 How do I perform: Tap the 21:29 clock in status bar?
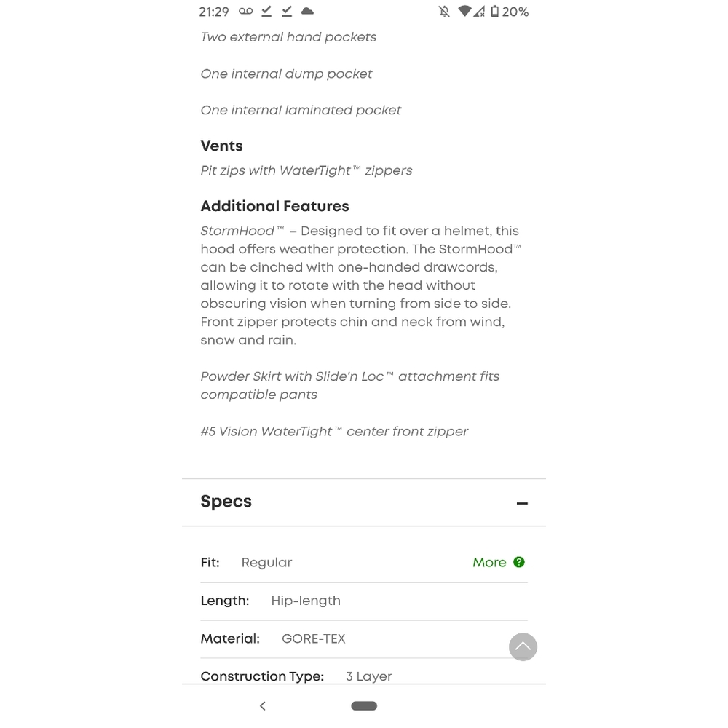click(x=214, y=12)
